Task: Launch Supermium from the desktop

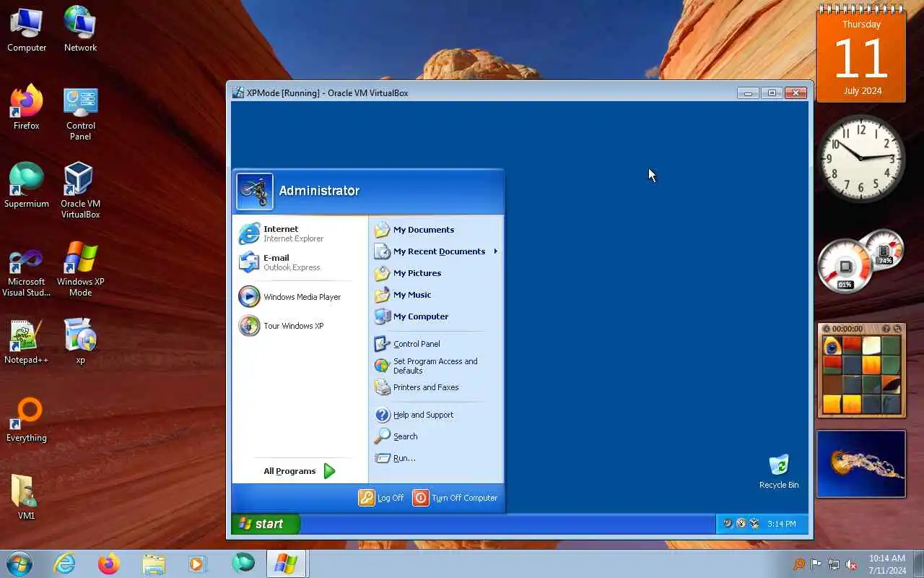Action: [27, 186]
